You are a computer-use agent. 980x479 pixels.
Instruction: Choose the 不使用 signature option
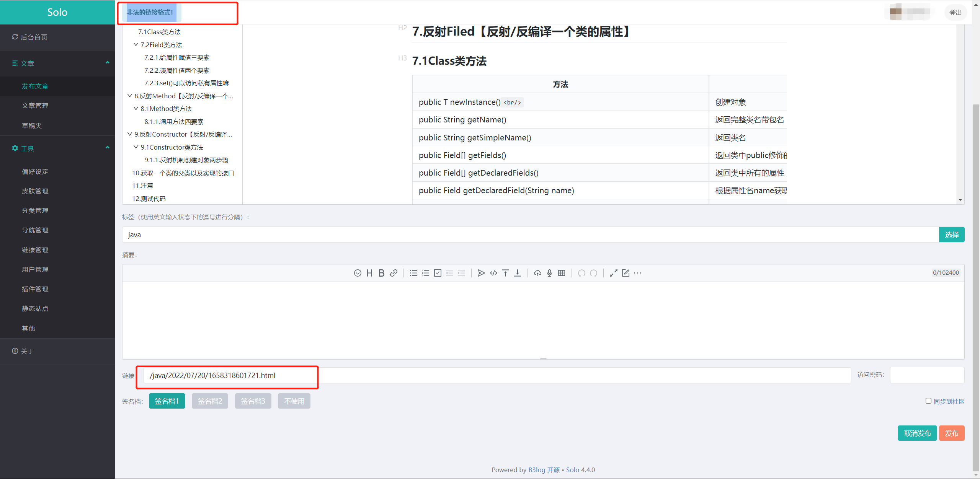[294, 401]
